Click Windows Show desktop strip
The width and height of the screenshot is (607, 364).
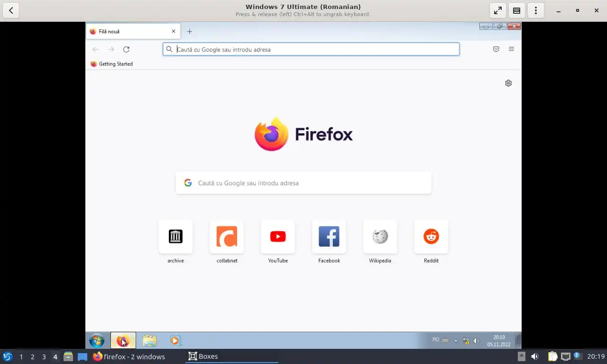pyautogui.click(x=518, y=340)
